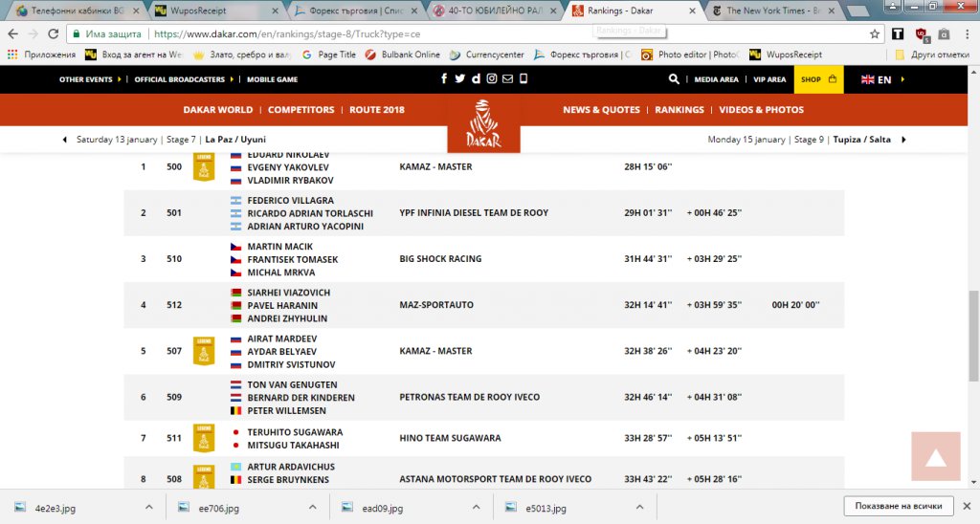The image size is (980, 524).
Task: Open Bulbank Online bookmark
Action: [403, 55]
